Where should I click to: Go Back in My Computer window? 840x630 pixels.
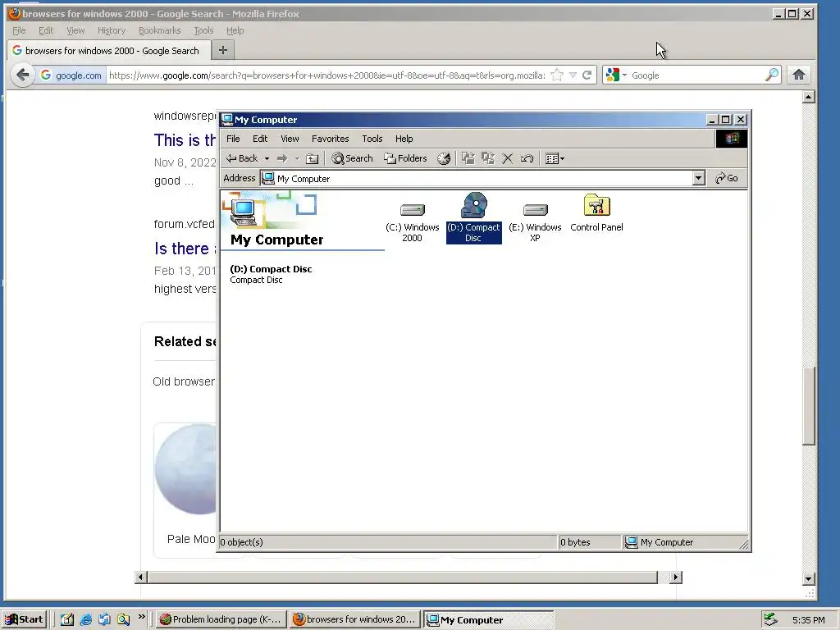tap(242, 158)
